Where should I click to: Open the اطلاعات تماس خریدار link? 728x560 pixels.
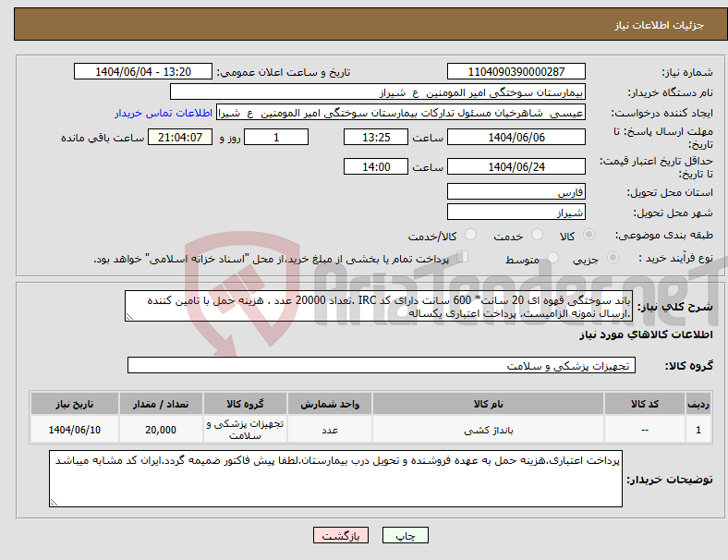pyautogui.click(x=164, y=114)
